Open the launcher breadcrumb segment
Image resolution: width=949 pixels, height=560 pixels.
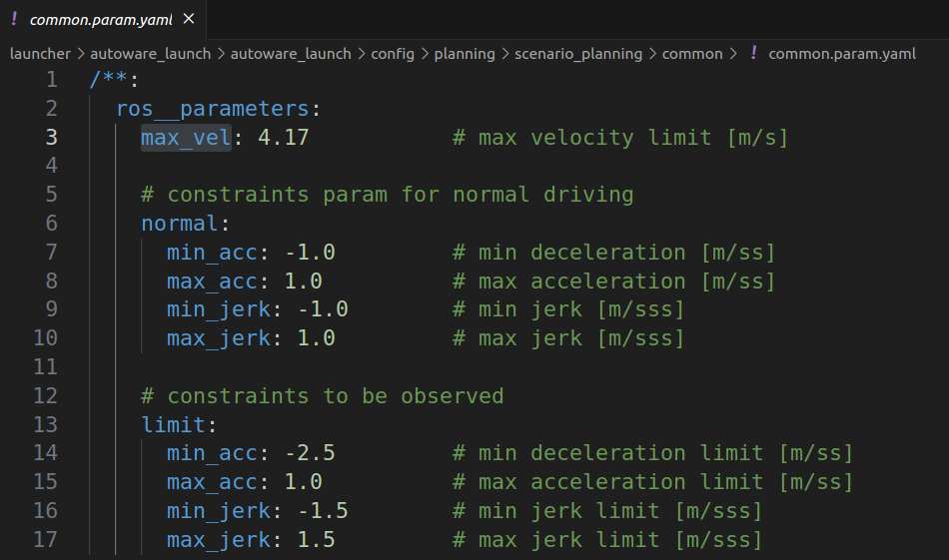click(x=40, y=54)
